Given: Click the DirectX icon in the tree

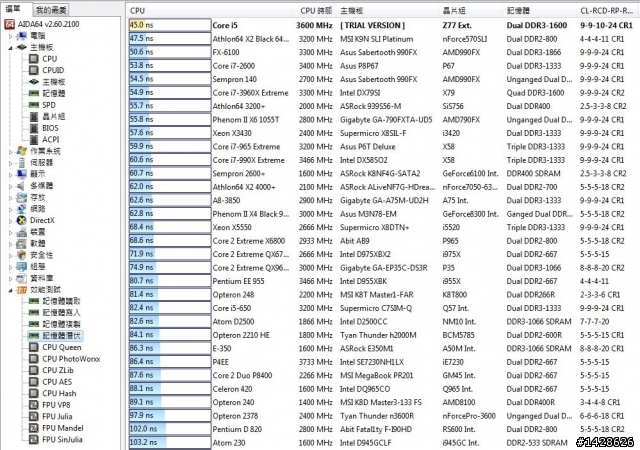Looking at the screenshot, I should [22, 221].
